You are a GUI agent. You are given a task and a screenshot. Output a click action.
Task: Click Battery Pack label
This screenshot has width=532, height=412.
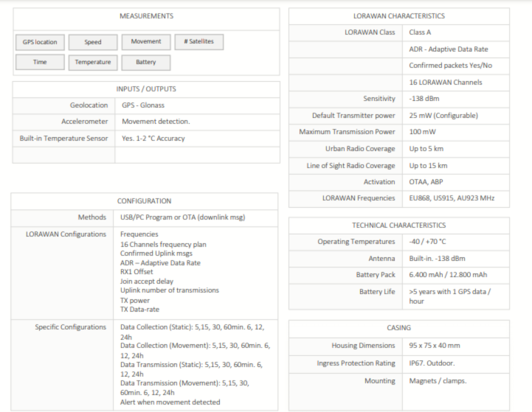point(376,275)
